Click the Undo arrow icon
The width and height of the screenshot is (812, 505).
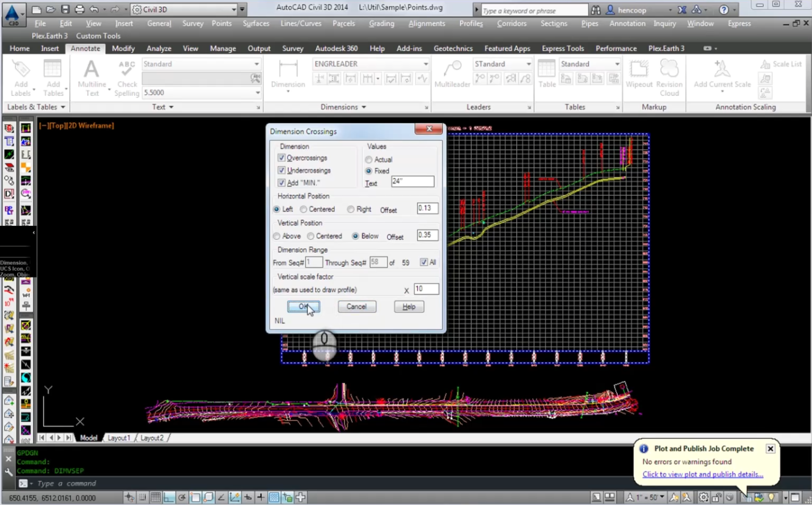click(x=94, y=9)
